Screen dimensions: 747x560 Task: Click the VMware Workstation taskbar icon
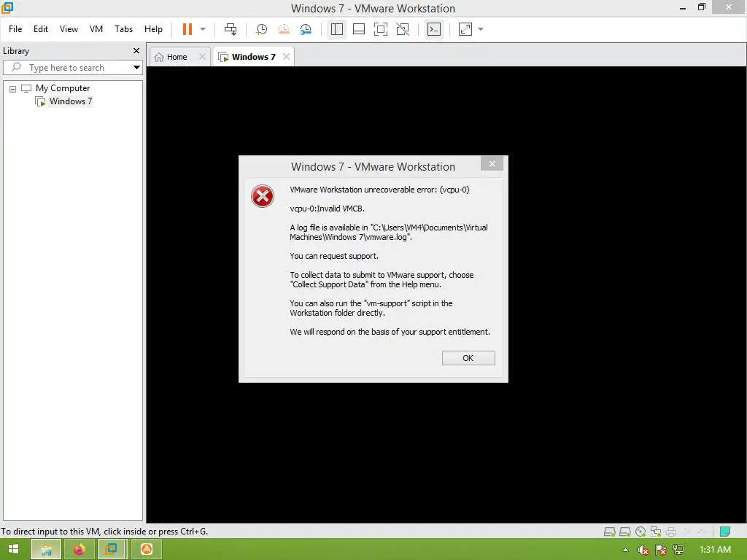coord(112,550)
